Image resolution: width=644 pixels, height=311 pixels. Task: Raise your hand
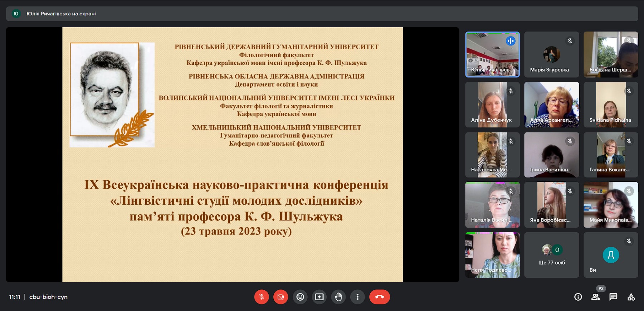coord(338,297)
